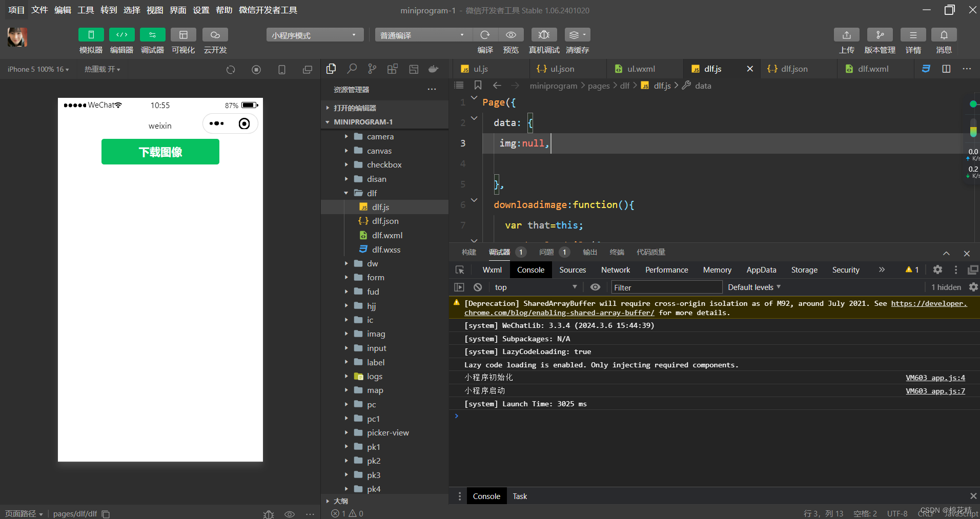Open version management (版本管理)
Screen dimensions: 980x519
880,35
